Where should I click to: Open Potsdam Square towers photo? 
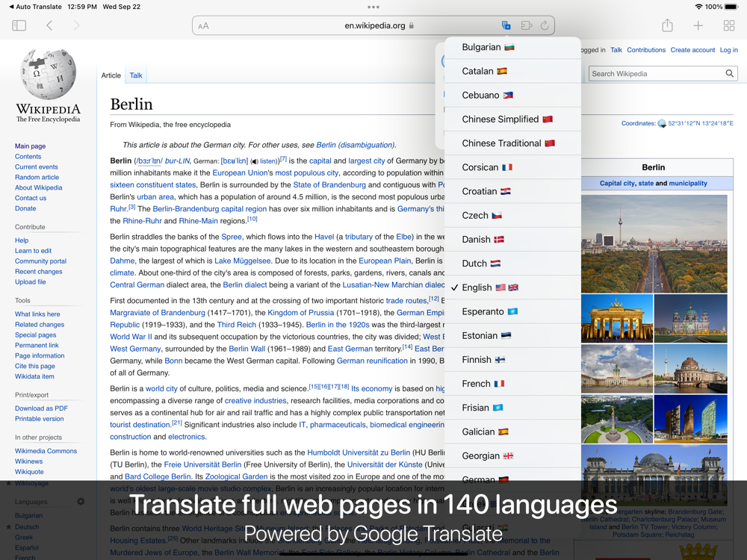pos(691,420)
